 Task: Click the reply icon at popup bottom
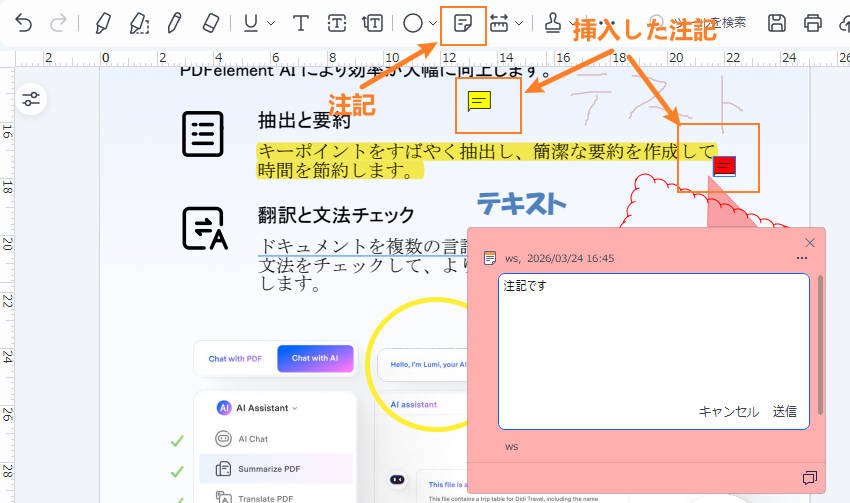809,478
